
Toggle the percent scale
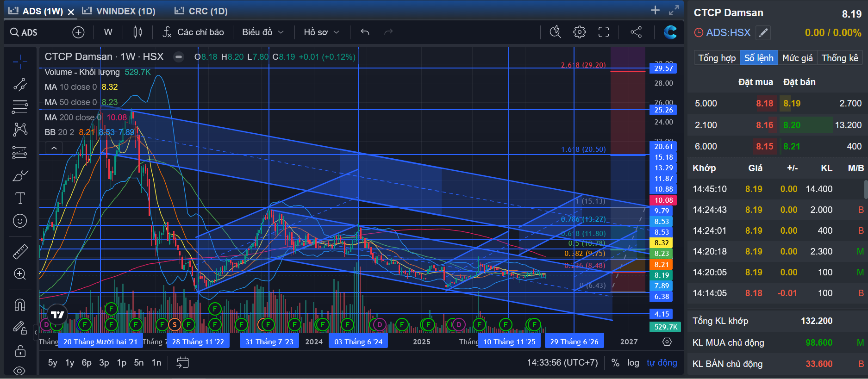[615, 363]
